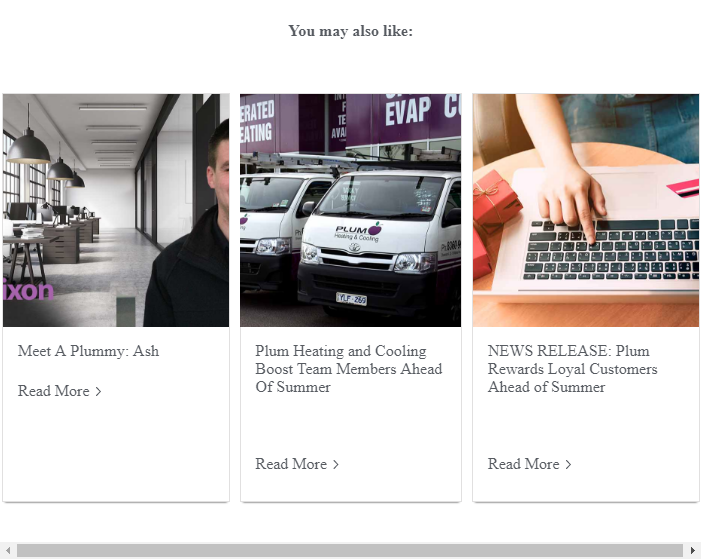Open the office photo thumbnail with Ash
The width and height of the screenshot is (701, 559).
tap(116, 210)
